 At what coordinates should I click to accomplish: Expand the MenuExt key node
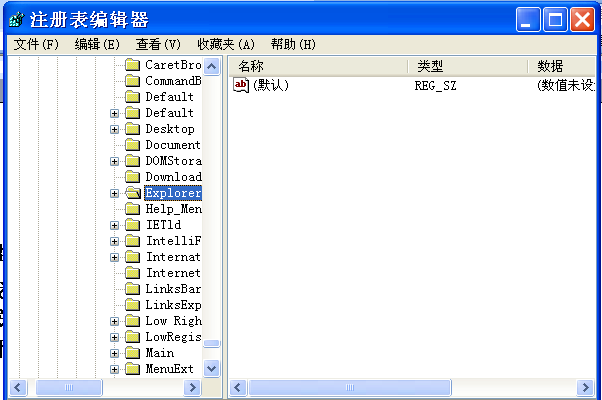[x=115, y=369]
